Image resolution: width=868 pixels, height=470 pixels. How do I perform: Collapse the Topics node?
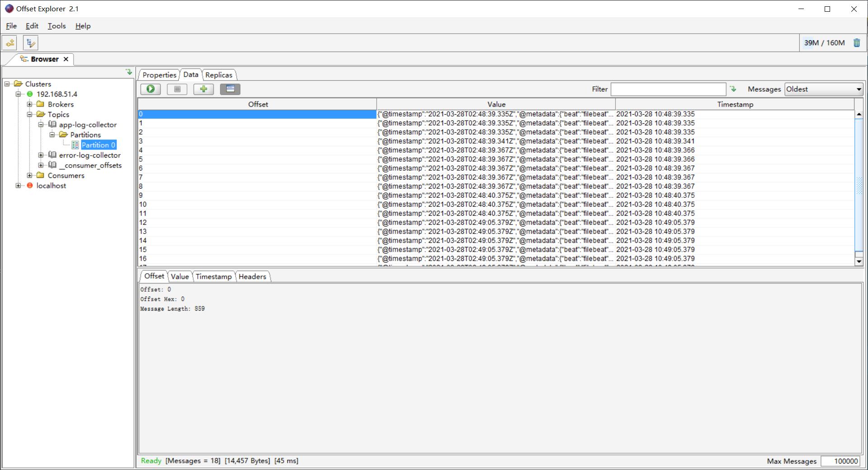tap(30, 114)
